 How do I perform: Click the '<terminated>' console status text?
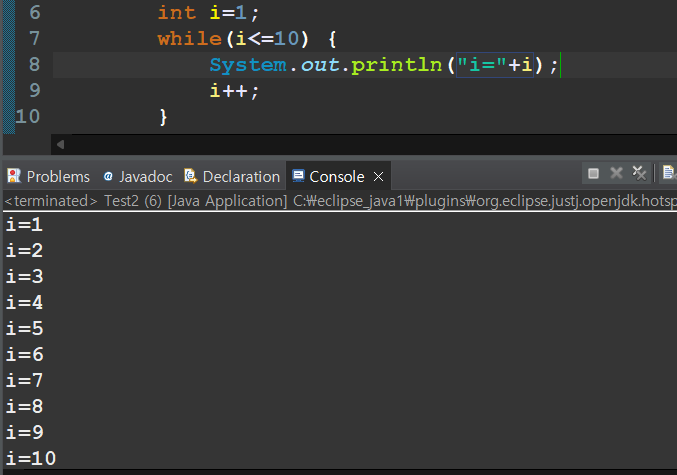[x=51, y=201]
